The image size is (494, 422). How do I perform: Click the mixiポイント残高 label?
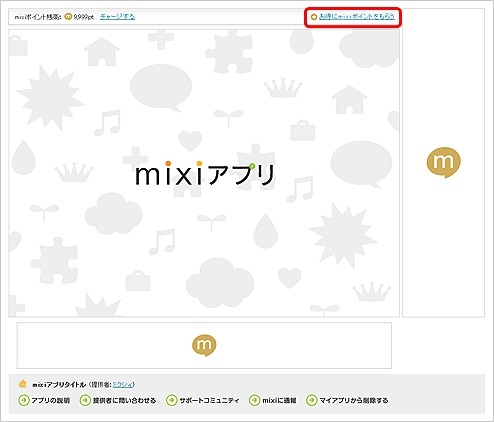pos(38,17)
